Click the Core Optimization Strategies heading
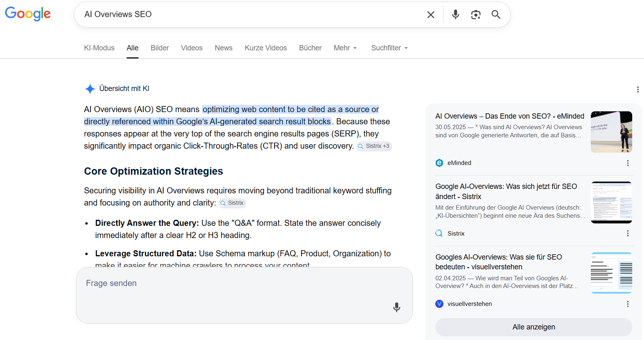Viewport: 644px width, 340px height. (153, 171)
